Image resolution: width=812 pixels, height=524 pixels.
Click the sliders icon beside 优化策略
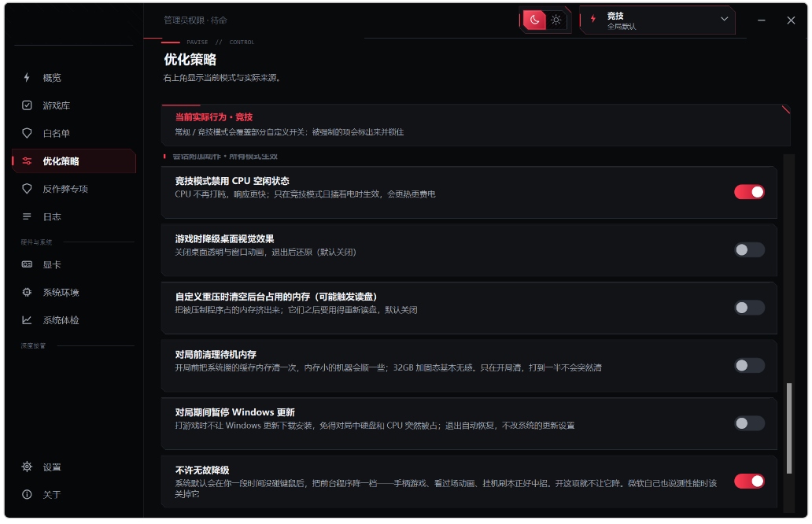point(27,161)
